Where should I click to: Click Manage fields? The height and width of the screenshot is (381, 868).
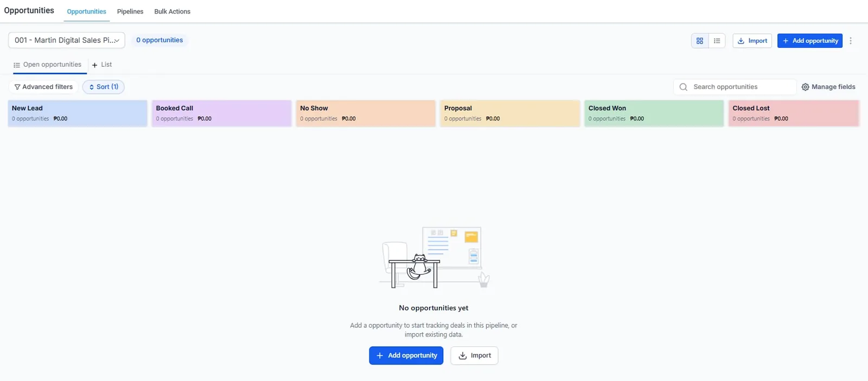coord(828,87)
